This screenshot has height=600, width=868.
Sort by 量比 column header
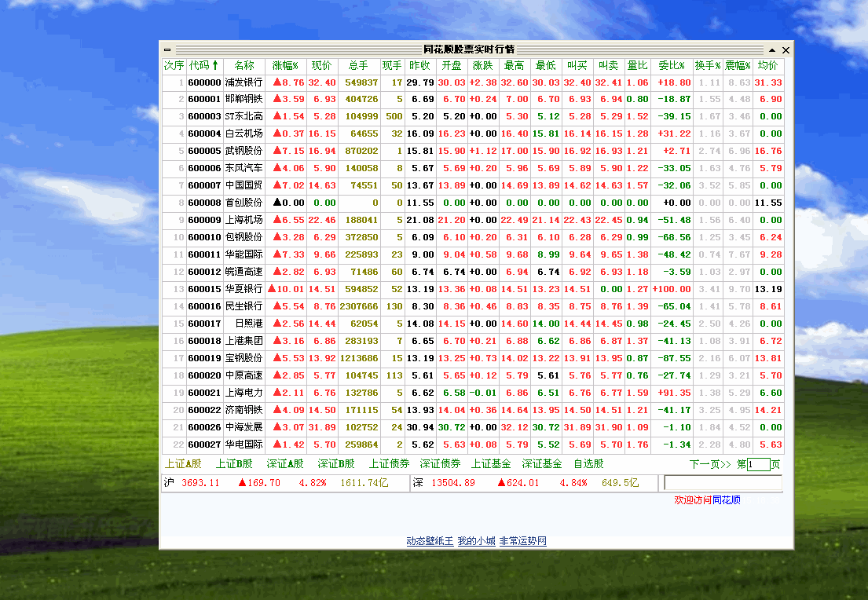[638, 65]
